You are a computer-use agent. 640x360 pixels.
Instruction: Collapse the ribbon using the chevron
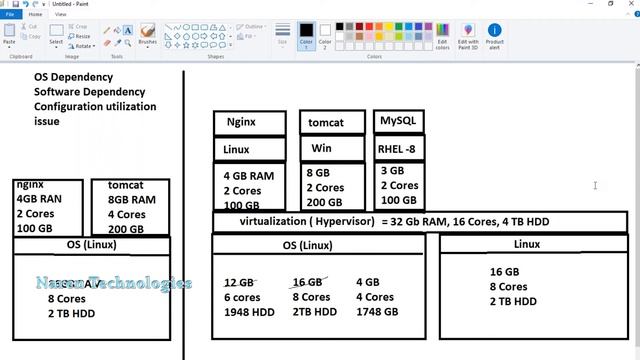click(x=629, y=14)
